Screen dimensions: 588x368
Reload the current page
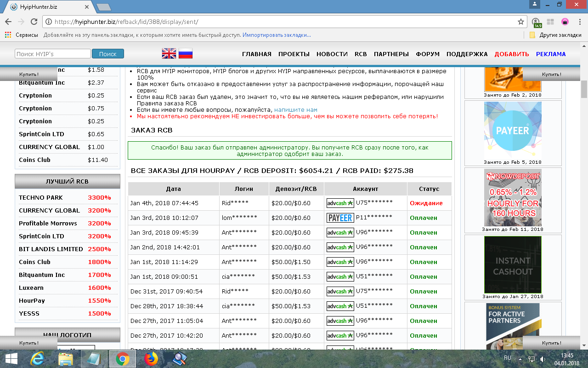(34, 22)
